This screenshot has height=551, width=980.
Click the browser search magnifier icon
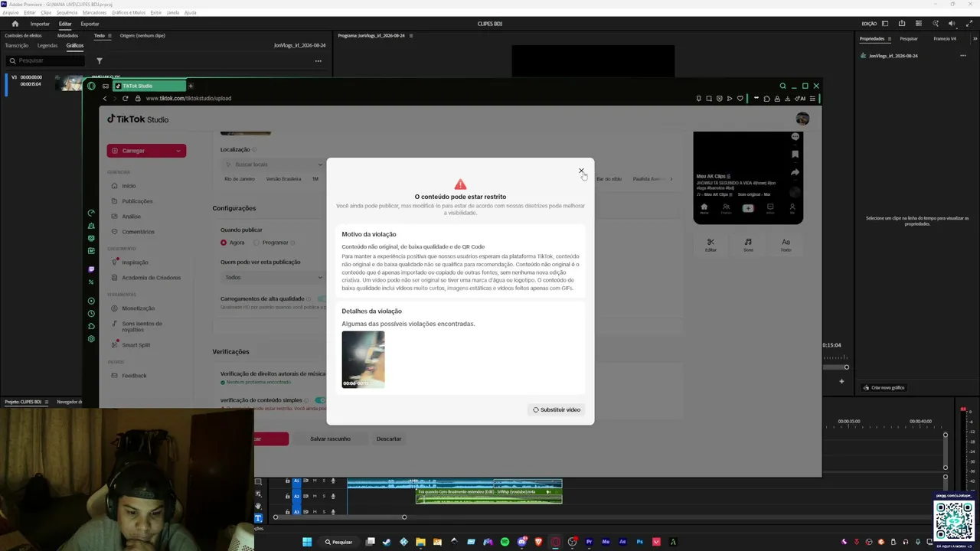click(782, 86)
